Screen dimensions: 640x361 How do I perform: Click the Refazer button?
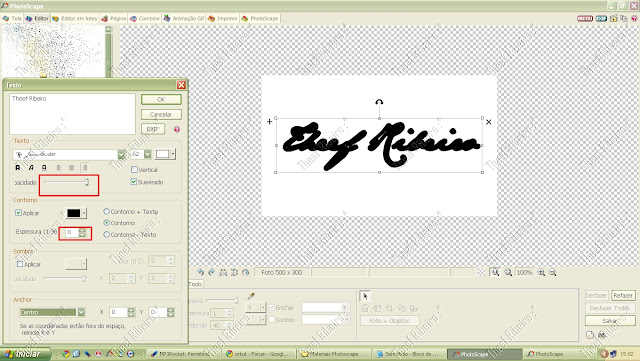[623, 295]
